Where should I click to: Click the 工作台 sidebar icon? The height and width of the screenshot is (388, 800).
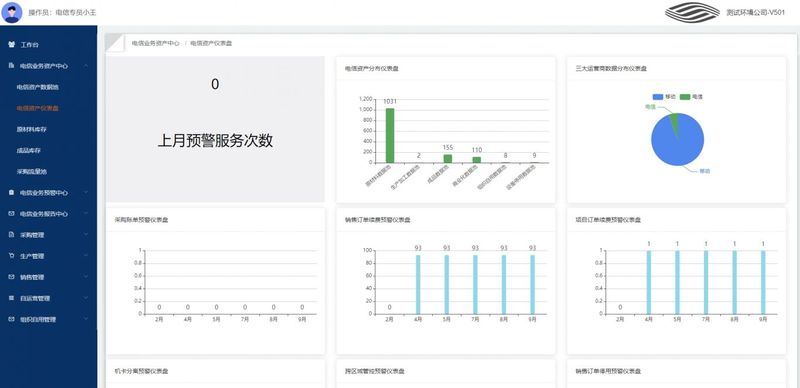click(x=11, y=44)
